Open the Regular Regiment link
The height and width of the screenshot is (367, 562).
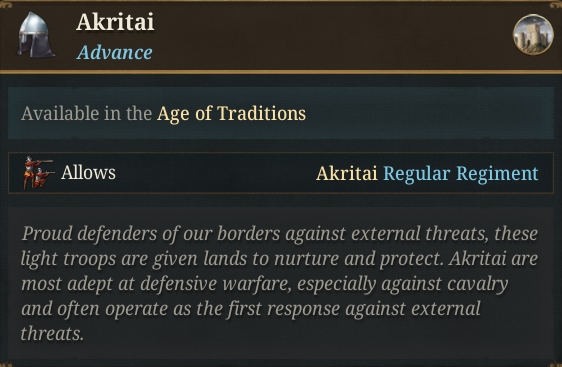pos(461,173)
